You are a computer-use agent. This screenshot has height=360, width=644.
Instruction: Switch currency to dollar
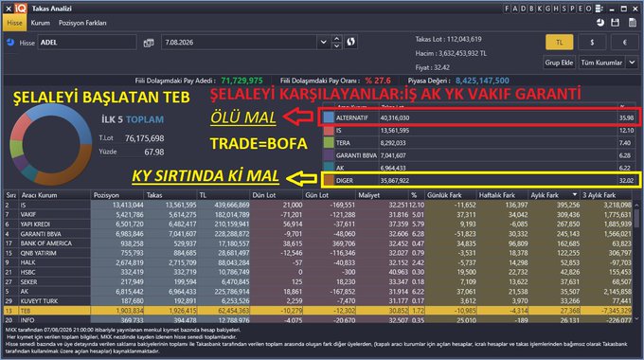tap(592, 43)
